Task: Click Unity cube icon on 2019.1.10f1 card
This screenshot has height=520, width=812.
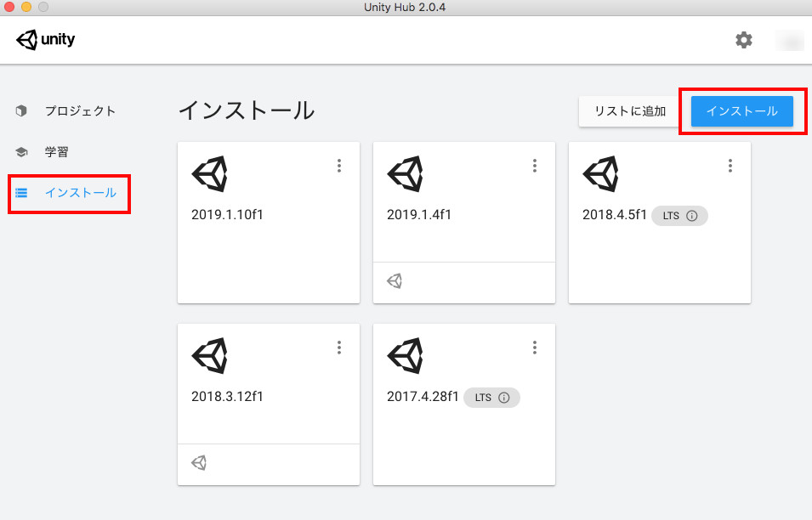Action: (x=210, y=174)
